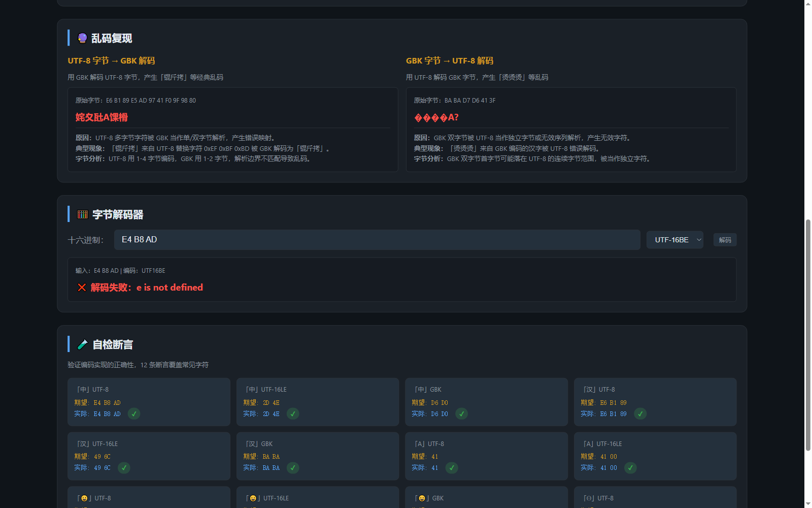Click the 十六进制 label

tap(86, 240)
